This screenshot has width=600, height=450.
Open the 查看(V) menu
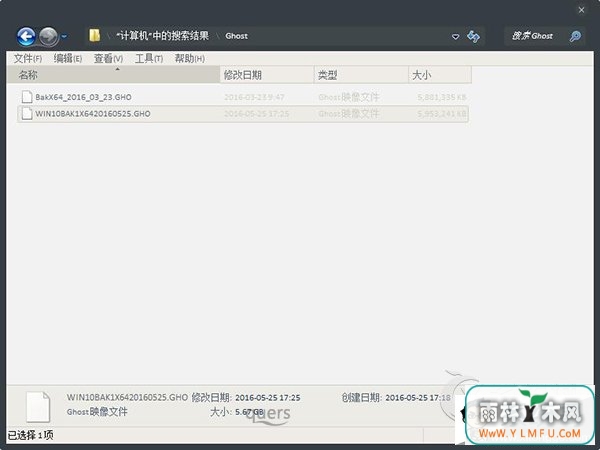point(108,59)
